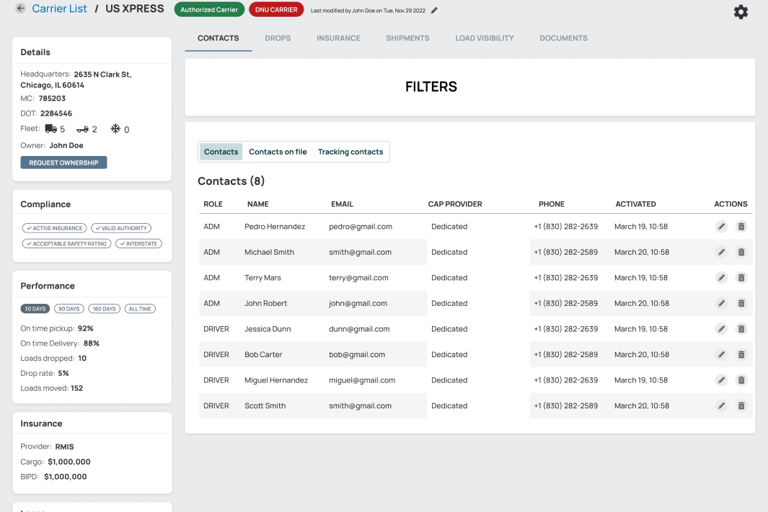Go back to Carrier List link
Image resolution: width=768 pixels, height=512 pixels.
click(x=59, y=9)
